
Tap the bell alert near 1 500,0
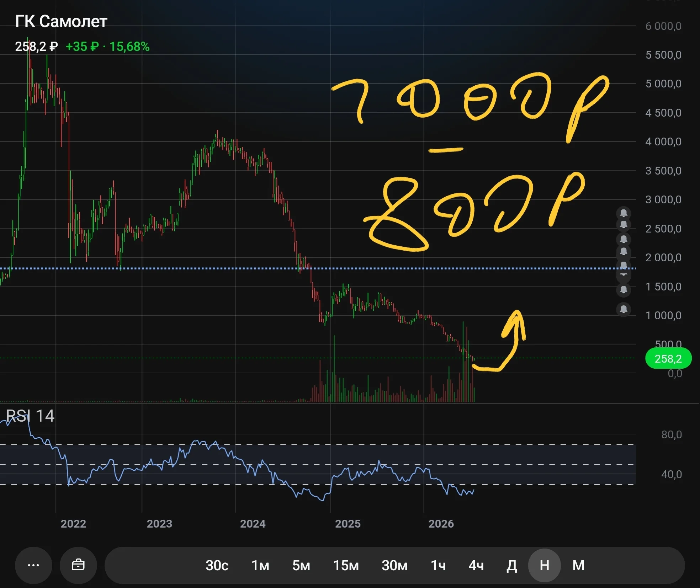click(x=624, y=290)
